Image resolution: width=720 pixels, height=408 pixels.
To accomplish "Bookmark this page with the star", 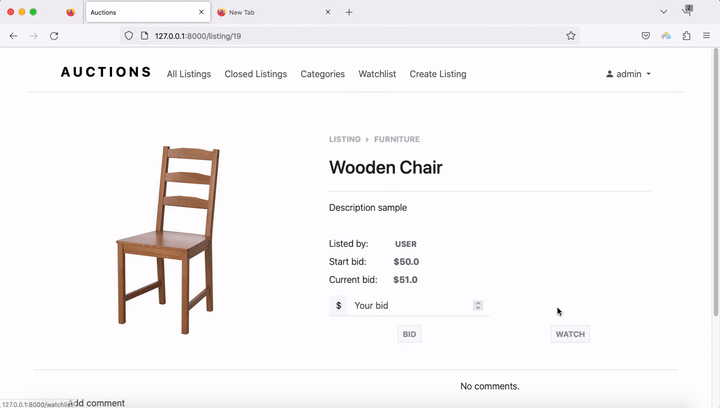I will pos(571,36).
